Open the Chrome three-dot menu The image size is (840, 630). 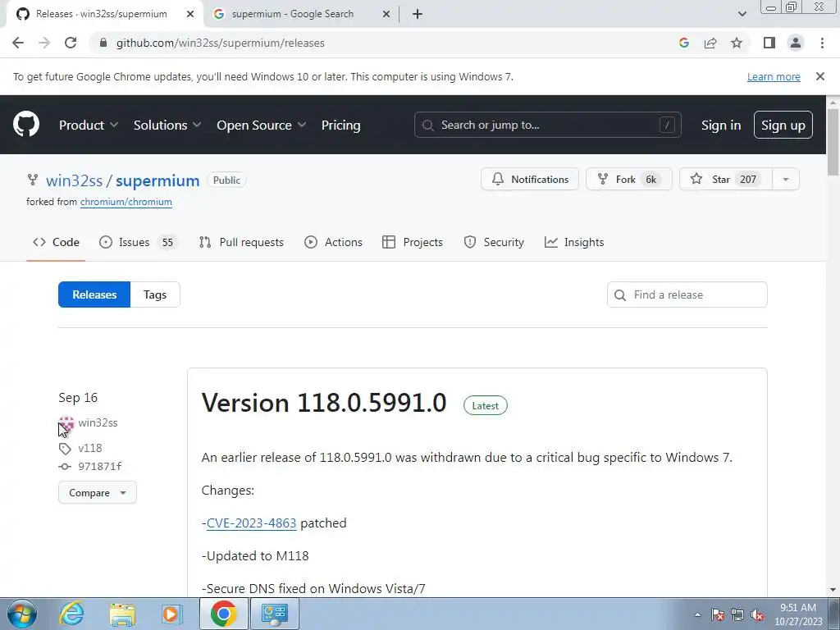tap(822, 43)
